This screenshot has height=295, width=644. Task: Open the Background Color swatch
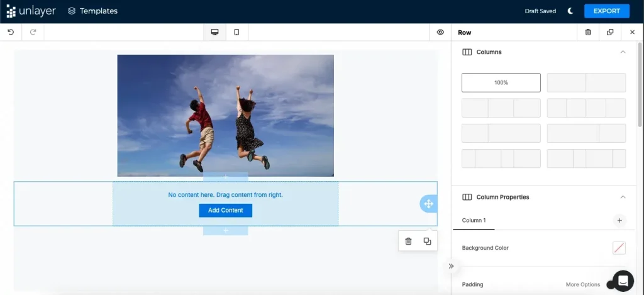[619, 248]
